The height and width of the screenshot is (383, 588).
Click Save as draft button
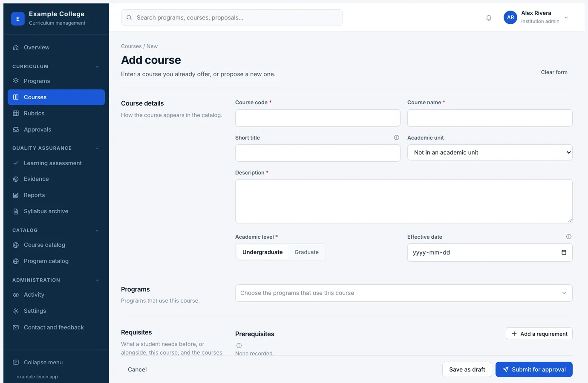pyautogui.click(x=467, y=369)
